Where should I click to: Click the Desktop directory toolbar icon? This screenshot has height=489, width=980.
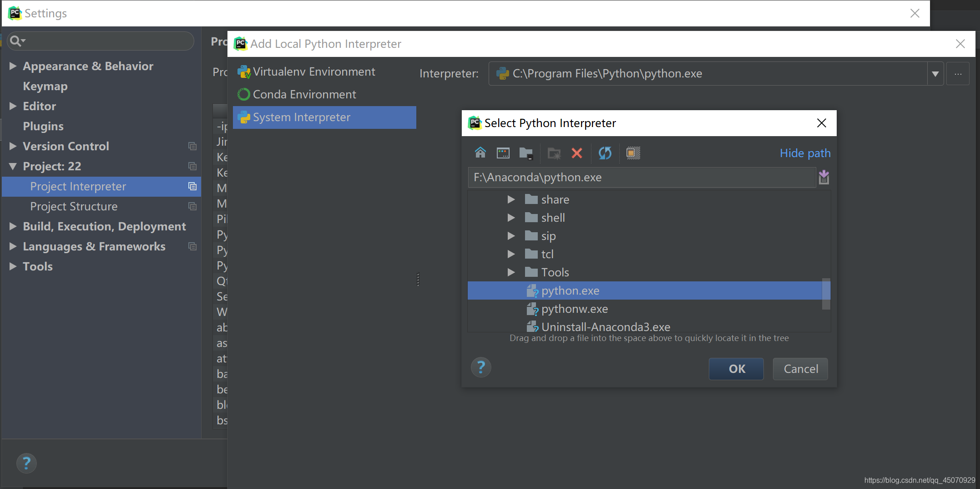point(503,153)
